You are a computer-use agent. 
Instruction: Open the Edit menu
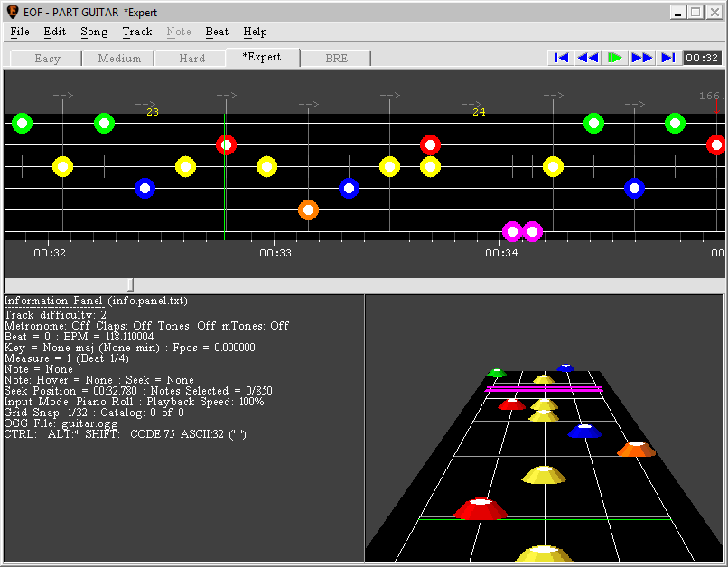point(55,32)
